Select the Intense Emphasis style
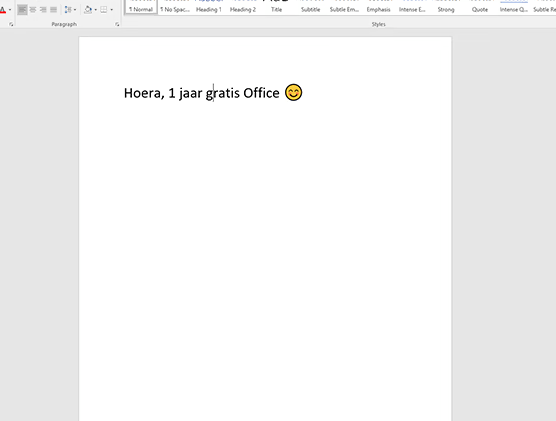Screen dimensions: 556x421 [412, 8]
